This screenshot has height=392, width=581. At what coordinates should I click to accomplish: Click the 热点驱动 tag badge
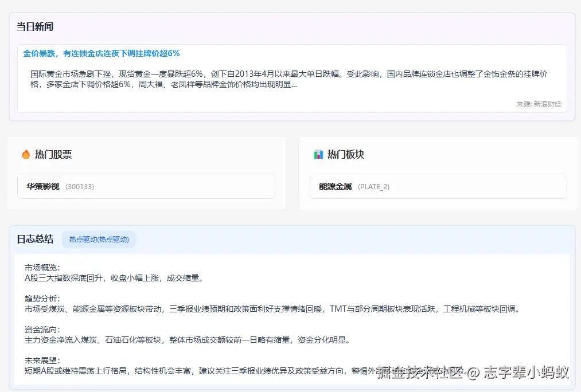(99, 239)
